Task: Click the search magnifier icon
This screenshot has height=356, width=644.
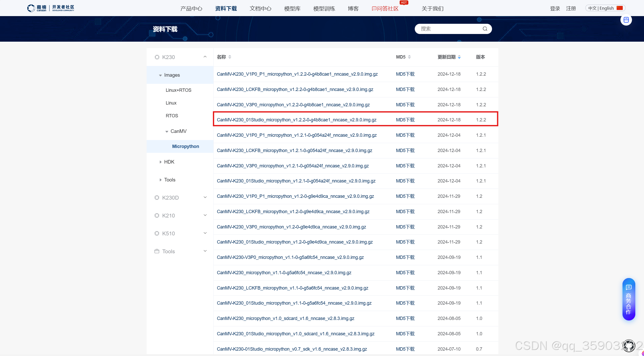Action: click(x=485, y=29)
